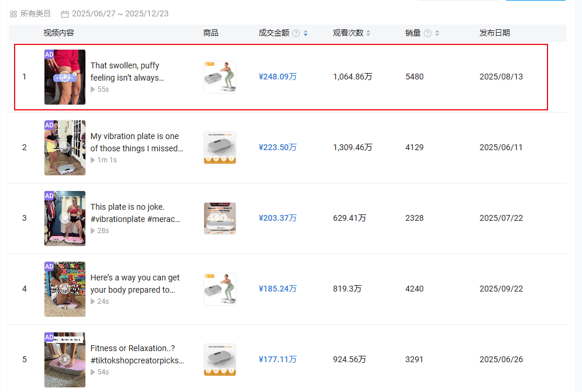This screenshot has width=582, height=392.
Task: Click the help icon beside 成交金额
Action: pos(296,33)
